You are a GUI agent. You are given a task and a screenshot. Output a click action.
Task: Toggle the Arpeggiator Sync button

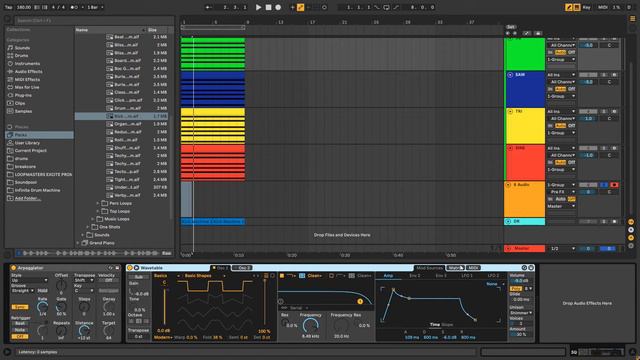20,307
